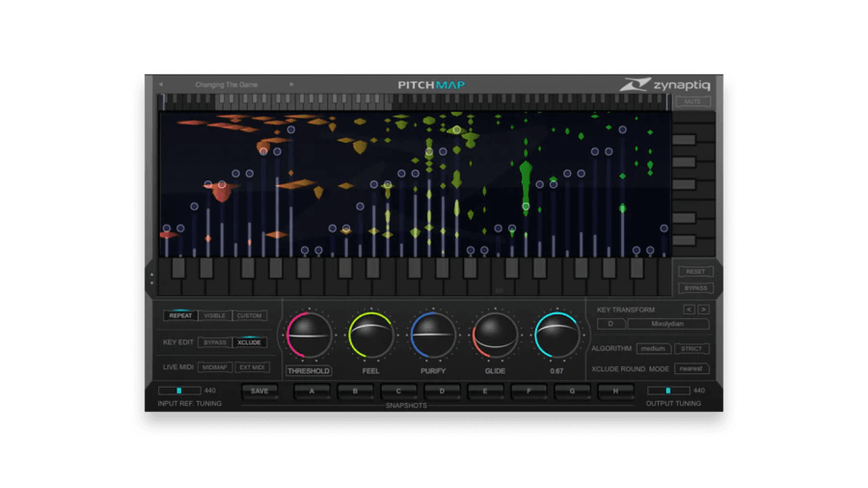Switch KEY EDIT to BYPASS

(x=215, y=342)
